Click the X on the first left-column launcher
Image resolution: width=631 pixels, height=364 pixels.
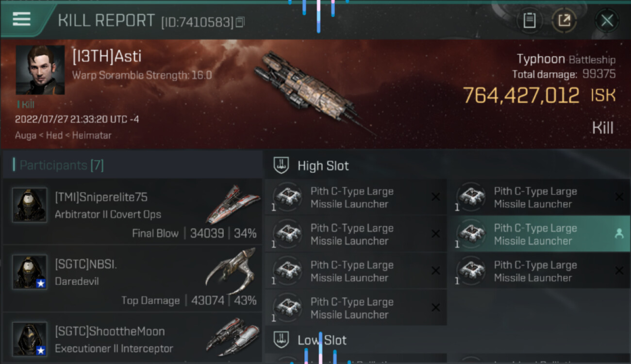tap(436, 197)
